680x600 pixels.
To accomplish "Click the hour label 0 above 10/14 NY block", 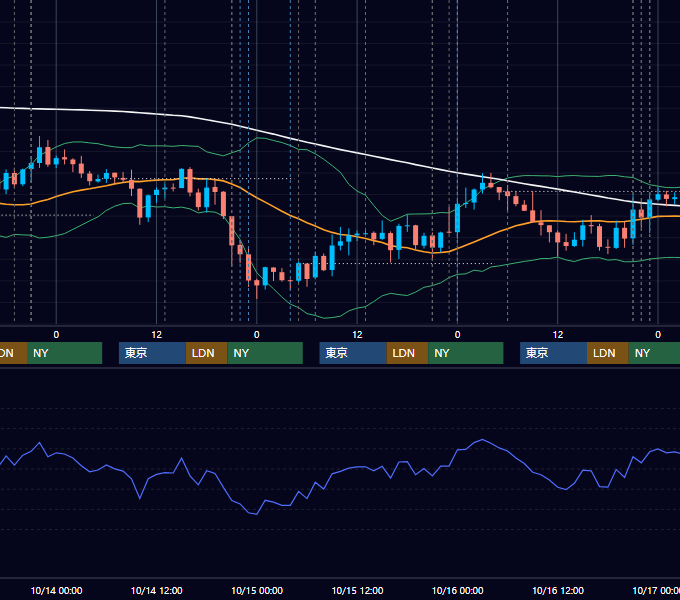I will [257, 335].
